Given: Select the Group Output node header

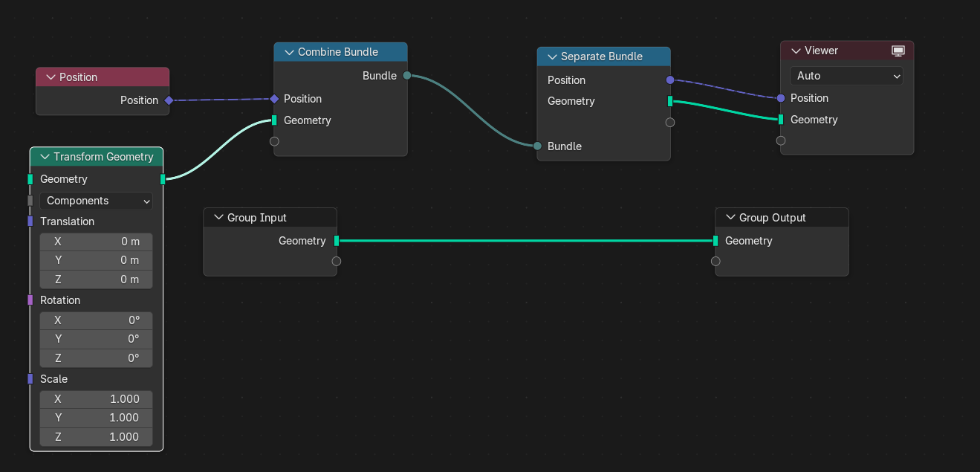Looking at the screenshot, I should (x=782, y=218).
